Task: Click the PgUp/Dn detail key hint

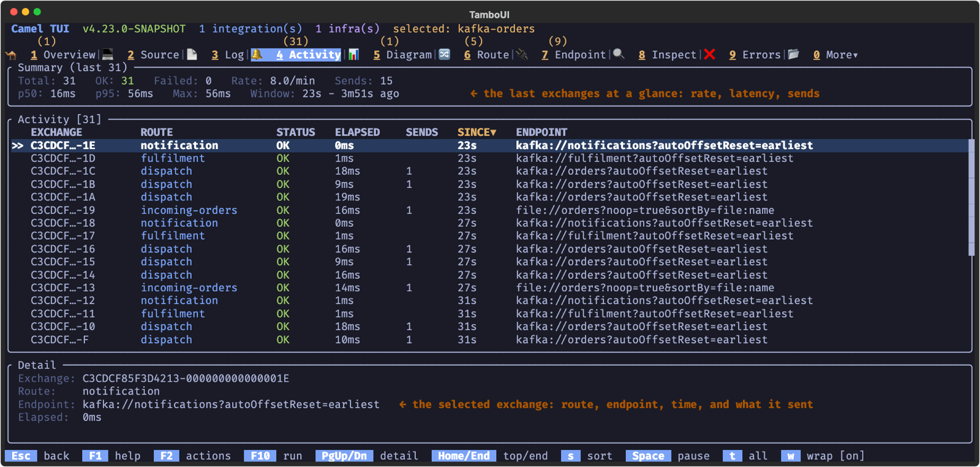Action: (x=367, y=456)
